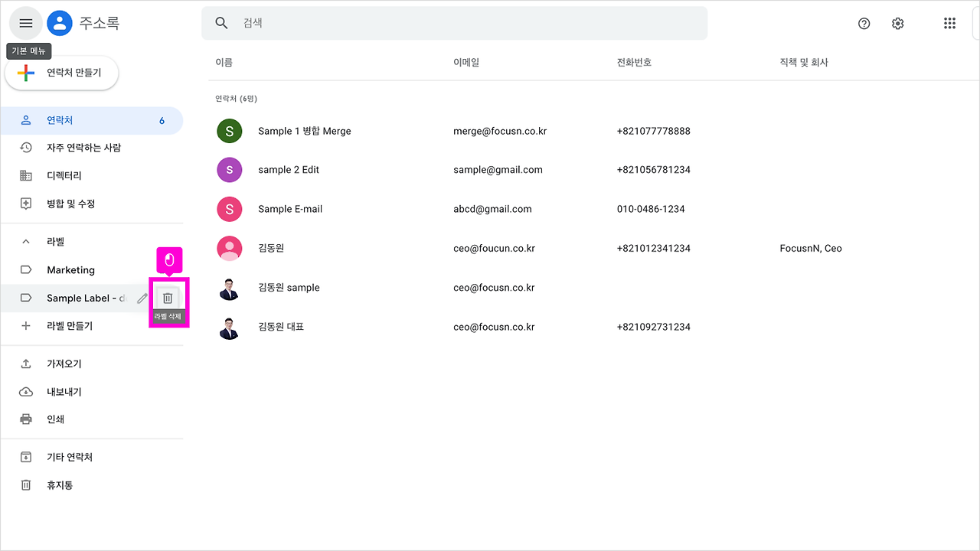Select the Sample E-mail contact avatar
980x551 pixels.
click(229, 208)
